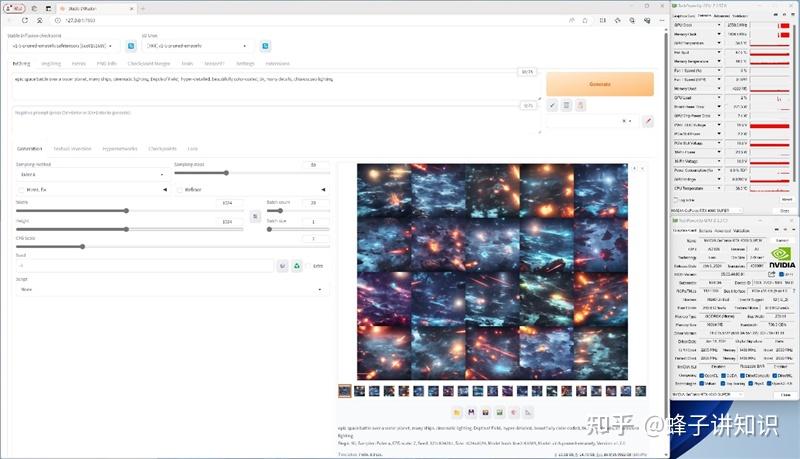Refresh the SD VAE list
This screenshot has height=459, width=800.
pyautogui.click(x=265, y=46)
